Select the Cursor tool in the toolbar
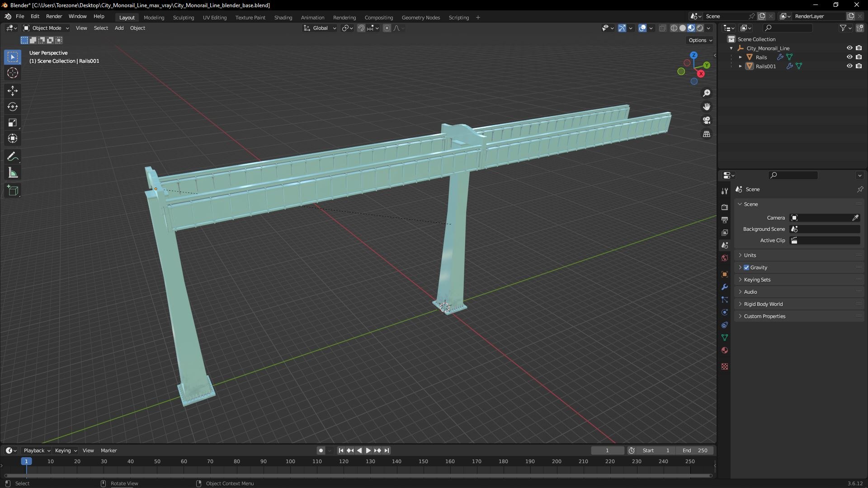The image size is (868, 488). (13, 73)
